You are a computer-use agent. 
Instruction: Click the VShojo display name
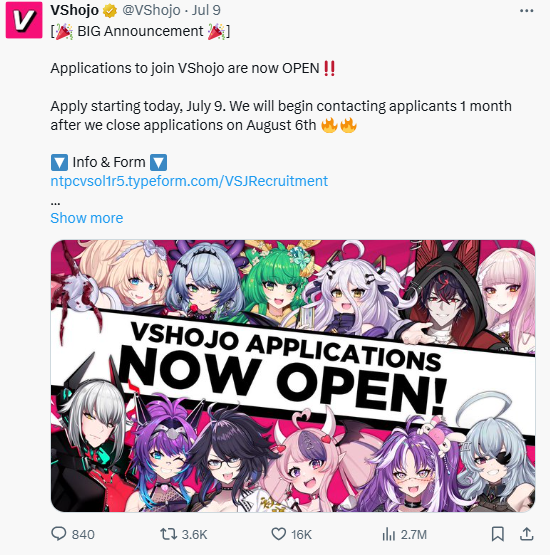[75, 10]
